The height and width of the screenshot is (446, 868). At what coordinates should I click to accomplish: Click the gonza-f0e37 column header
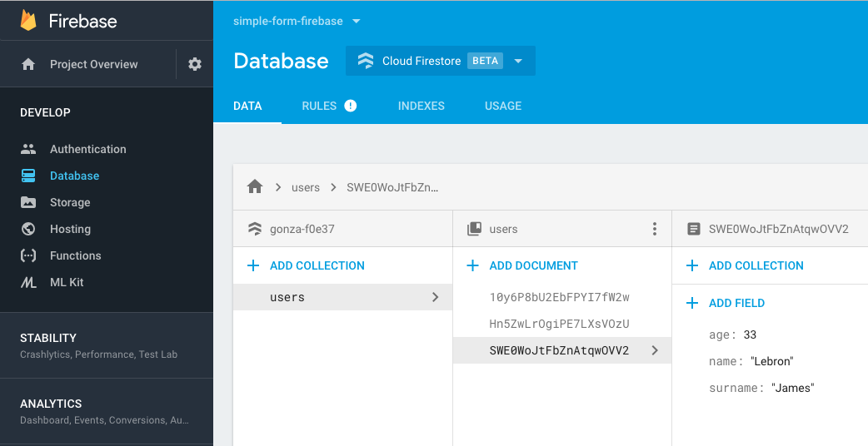coord(342,229)
